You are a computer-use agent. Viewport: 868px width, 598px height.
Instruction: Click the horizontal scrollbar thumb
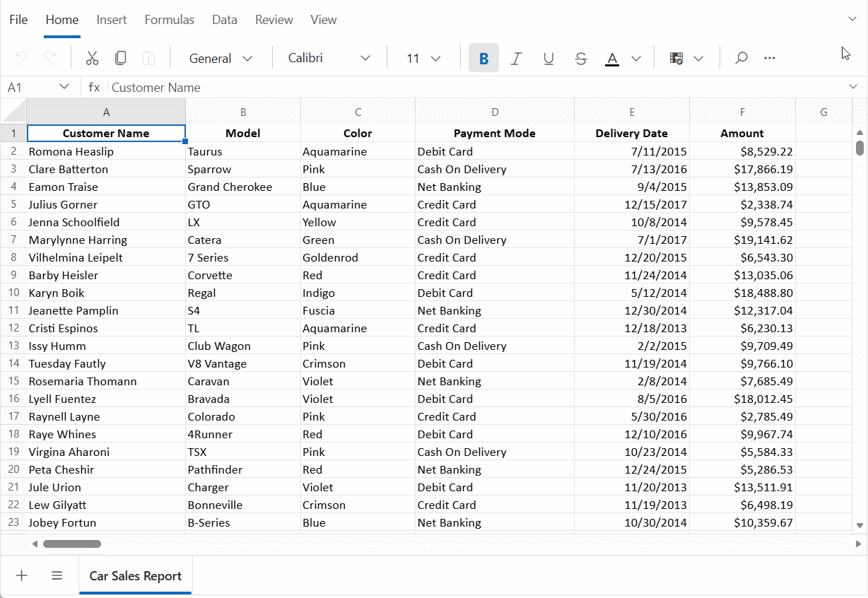pyautogui.click(x=72, y=544)
